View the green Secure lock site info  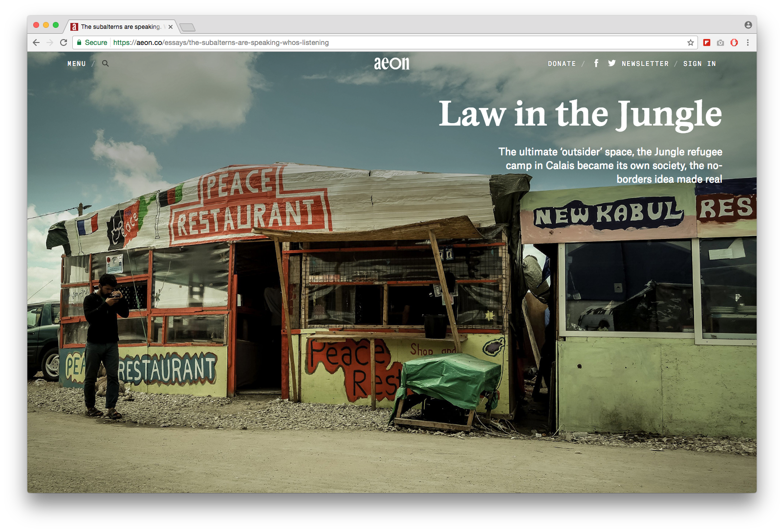coord(92,43)
